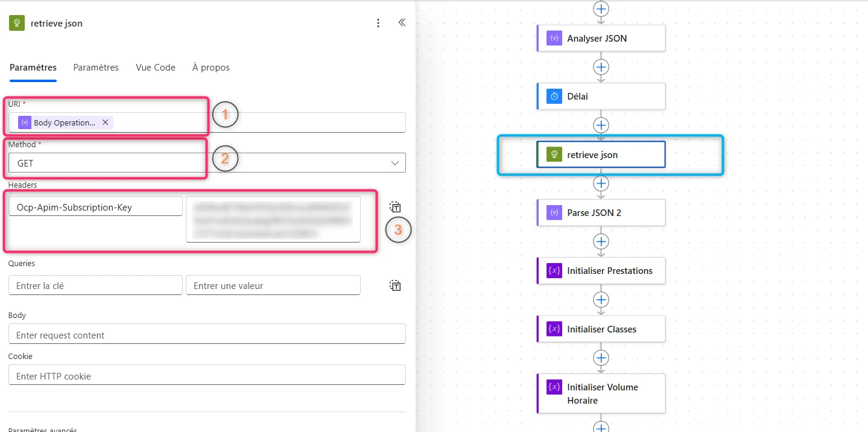Select the retrieve json node on the canvas
The width and height of the screenshot is (868, 432).
(601, 154)
